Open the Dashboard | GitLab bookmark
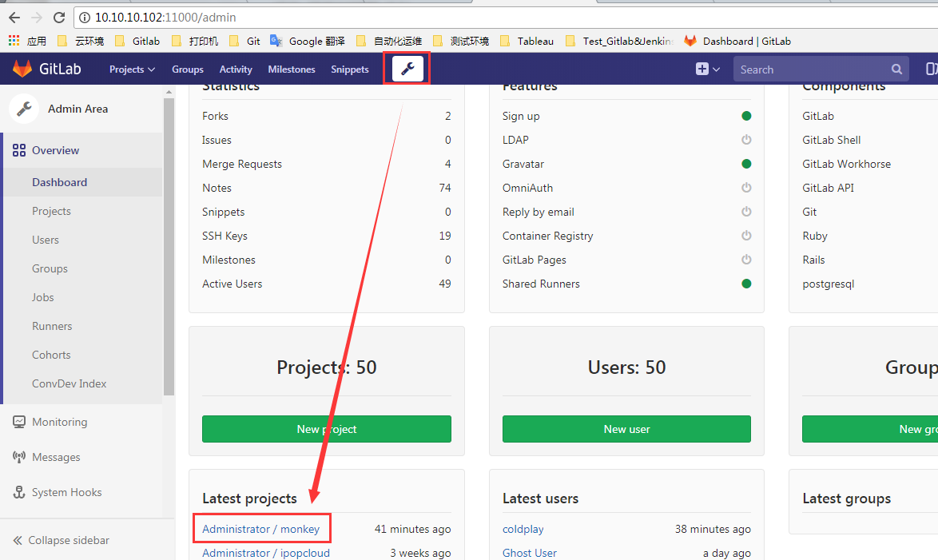This screenshot has height=560, width=938. pyautogui.click(x=737, y=41)
